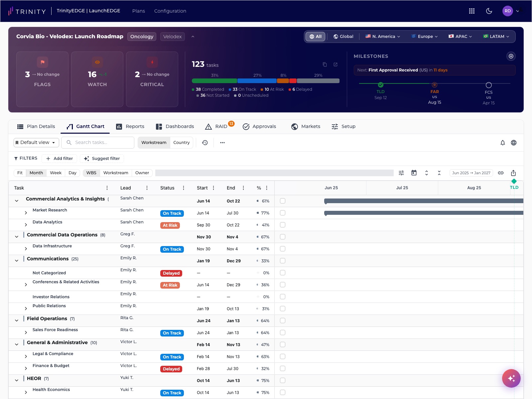Check the Commercial Analytics & Insights checkbox
Viewport: 532px width, 399px height.
(283, 201)
